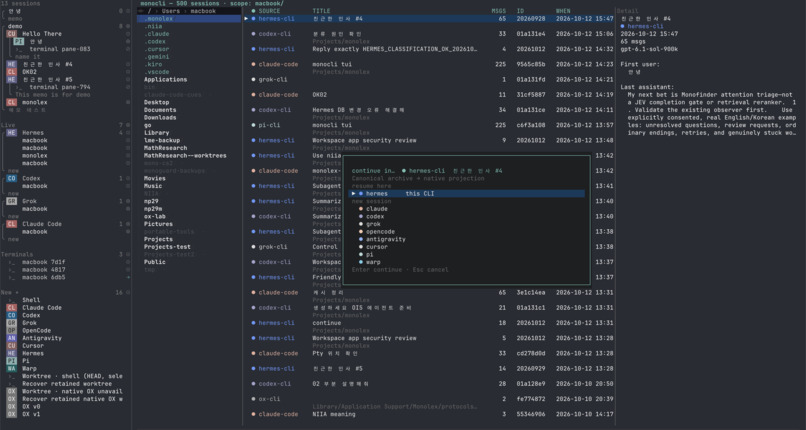Sort by the WHEN column header
The height and width of the screenshot is (430, 806).
(x=563, y=11)
